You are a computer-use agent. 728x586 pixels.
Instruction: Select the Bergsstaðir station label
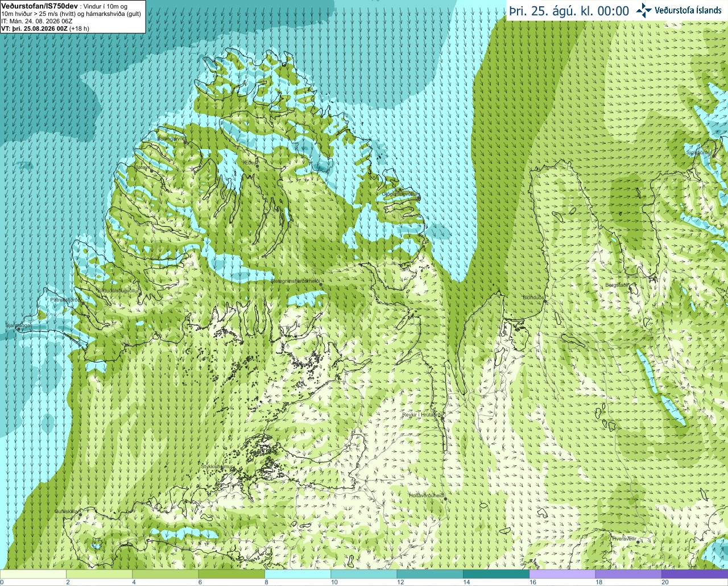point(617,285)
